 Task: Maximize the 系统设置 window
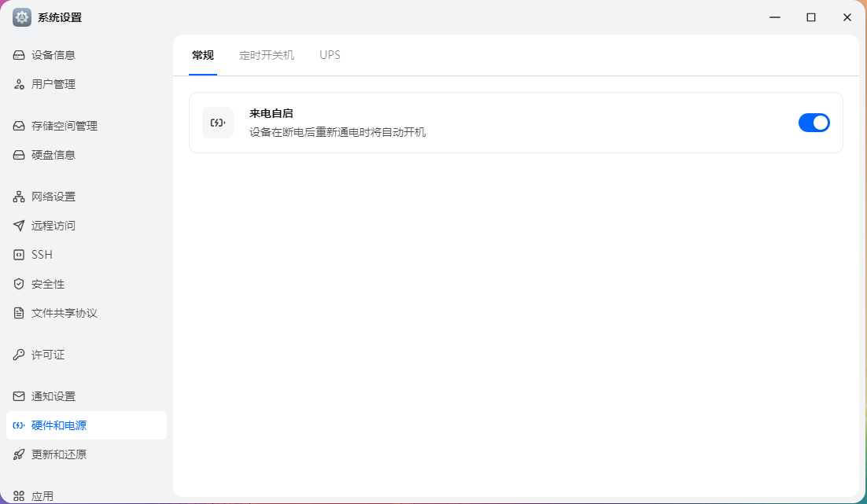pos(810,17)
